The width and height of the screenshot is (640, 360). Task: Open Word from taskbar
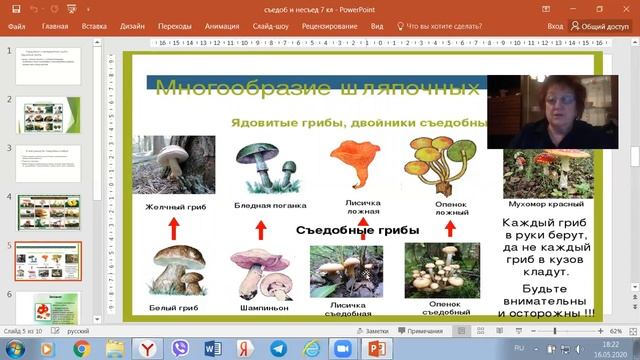click(213, 349)
